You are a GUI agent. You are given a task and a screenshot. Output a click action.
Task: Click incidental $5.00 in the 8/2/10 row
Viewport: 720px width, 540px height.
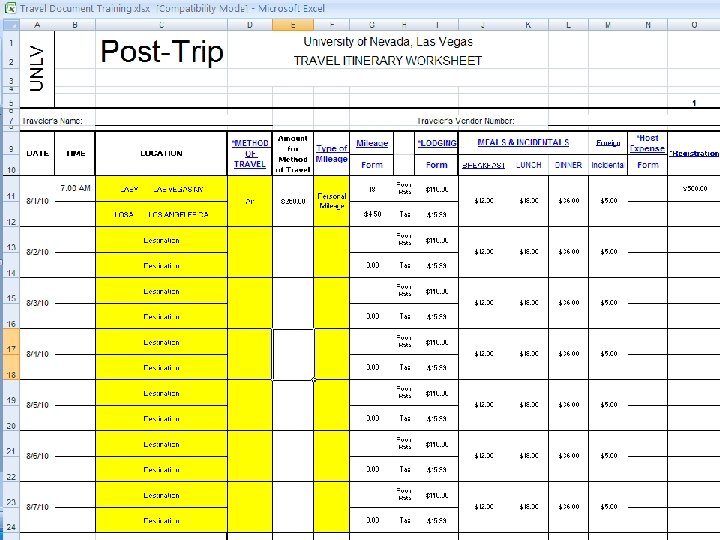click(608, 252)
